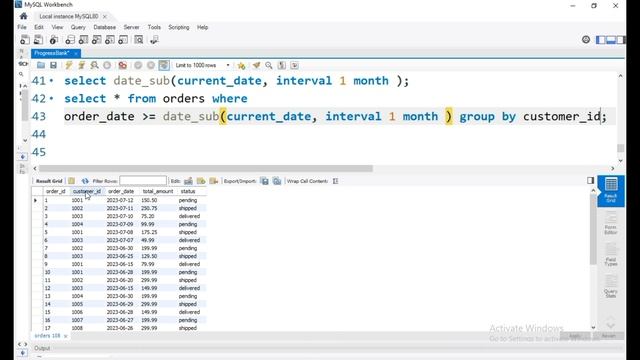Viewport: 640px width, 360px height.
Task: Click the Filter Rows input field
Action: (143, 181)
